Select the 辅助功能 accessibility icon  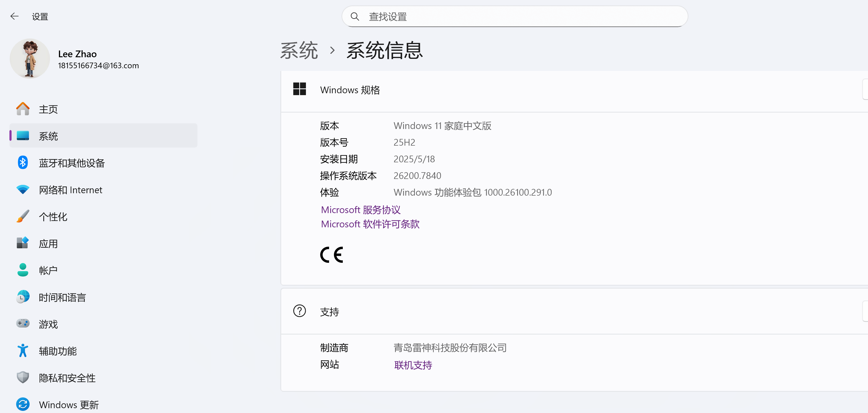[23, 350]
